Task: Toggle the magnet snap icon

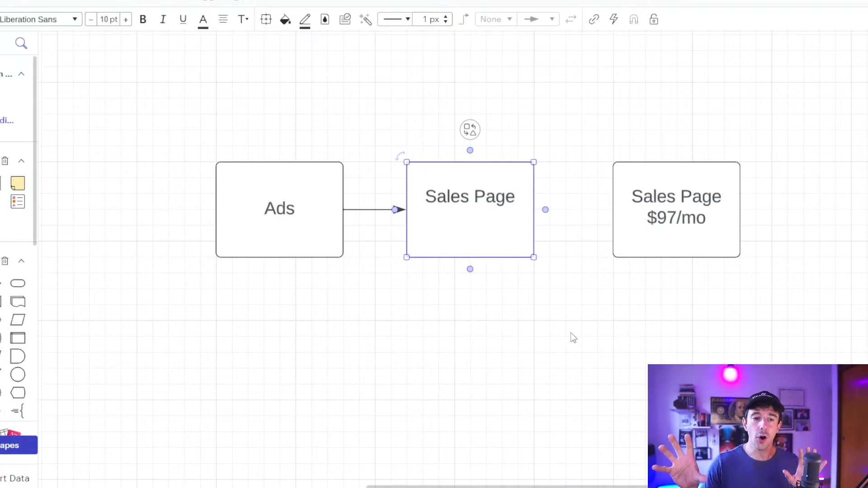Action: point(633,19)
